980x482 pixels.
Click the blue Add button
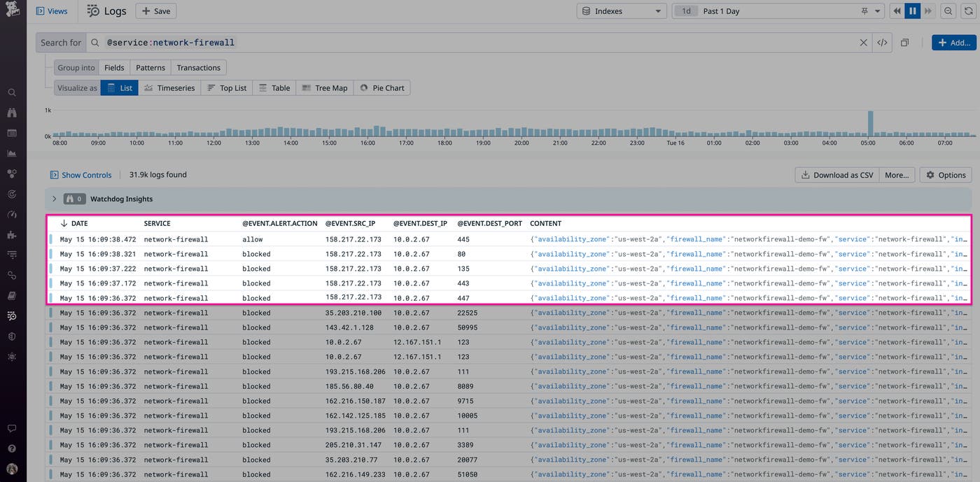(x=953, y=43)
